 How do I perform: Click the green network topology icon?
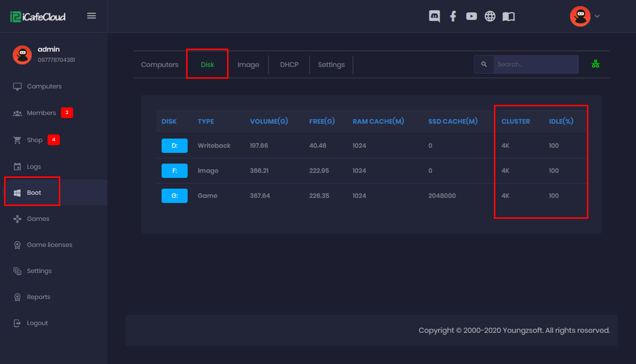[x=596, y=64]
